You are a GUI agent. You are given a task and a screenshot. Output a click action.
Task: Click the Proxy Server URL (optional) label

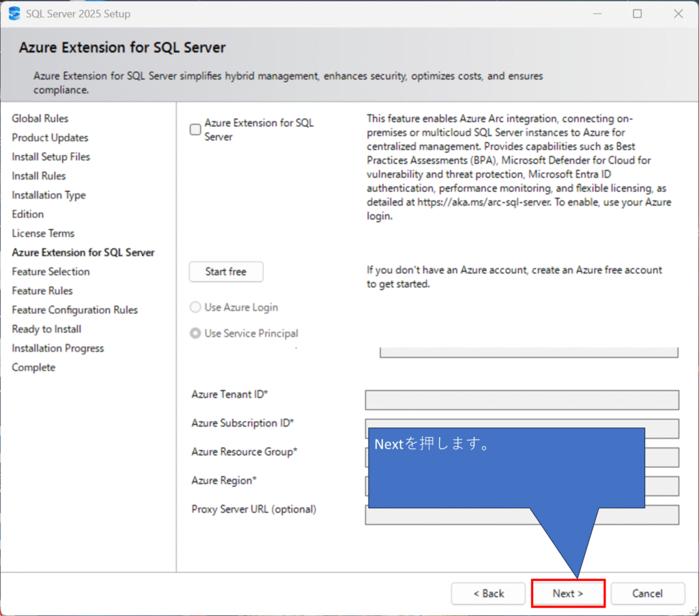pos(254,509)
